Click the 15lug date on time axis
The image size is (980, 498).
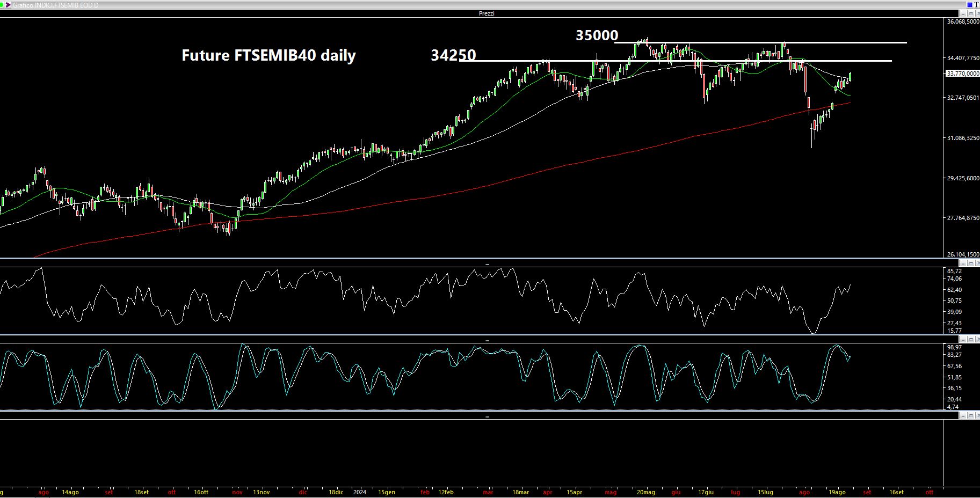pyautogui.click(x=765, y=492)
